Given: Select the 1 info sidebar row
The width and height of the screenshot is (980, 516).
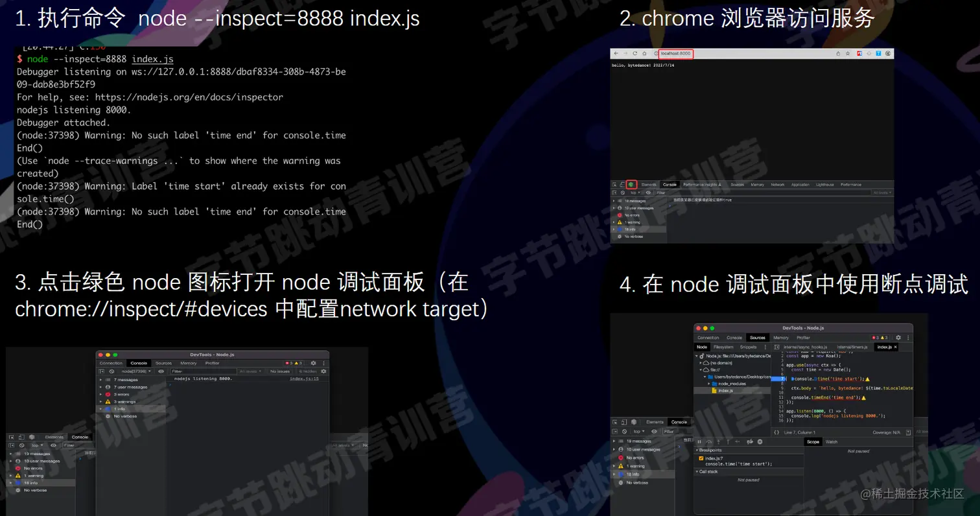Looking at the screenshot, I should 131,409.
